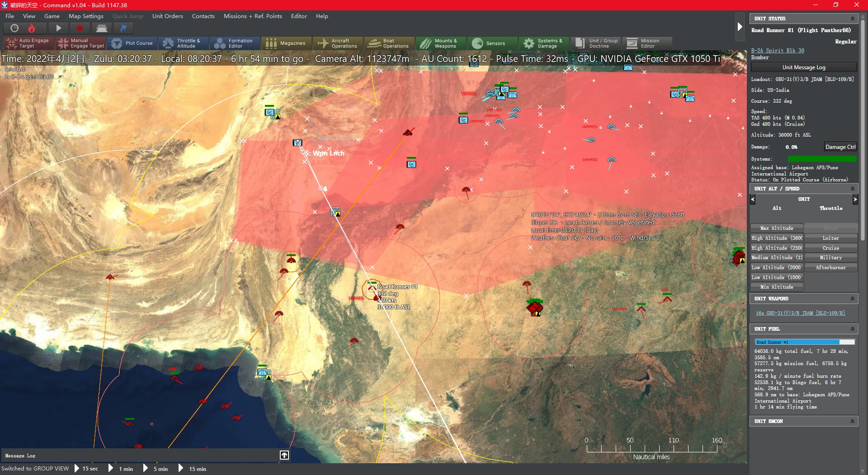Collapse the UNIT STATUS section
The height and width of the screenshot is (475, 868).
(852, 19)
